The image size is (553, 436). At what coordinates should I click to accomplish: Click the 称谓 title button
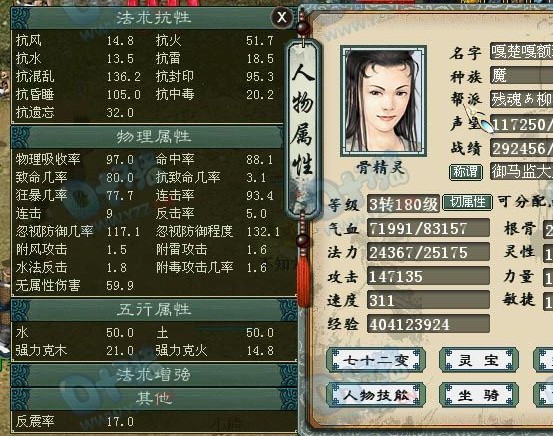point(466,172)
